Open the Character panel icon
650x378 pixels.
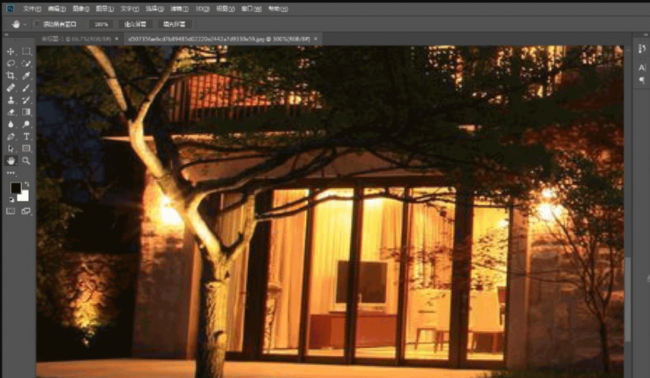642,68
